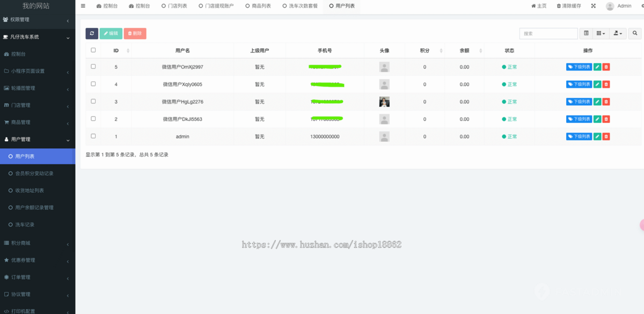Toggle the sidebar hamburger menu icon

(83, 6)
